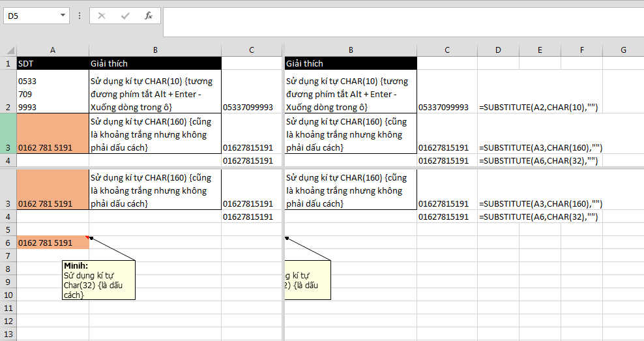This screenshot has height=341, width=644.
Task: Click the 'SDT' header cell
Action: click(x=53, y=63)
